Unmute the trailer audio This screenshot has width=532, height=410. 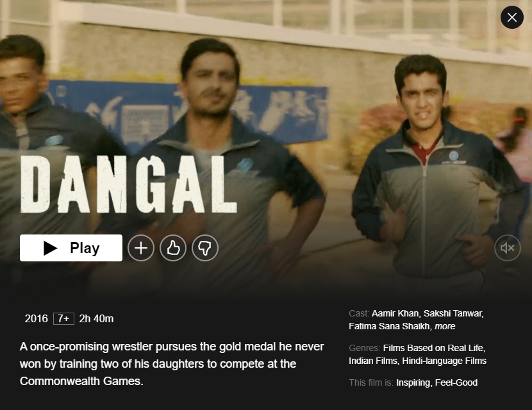pyautogui.click(x=507, y=248)
